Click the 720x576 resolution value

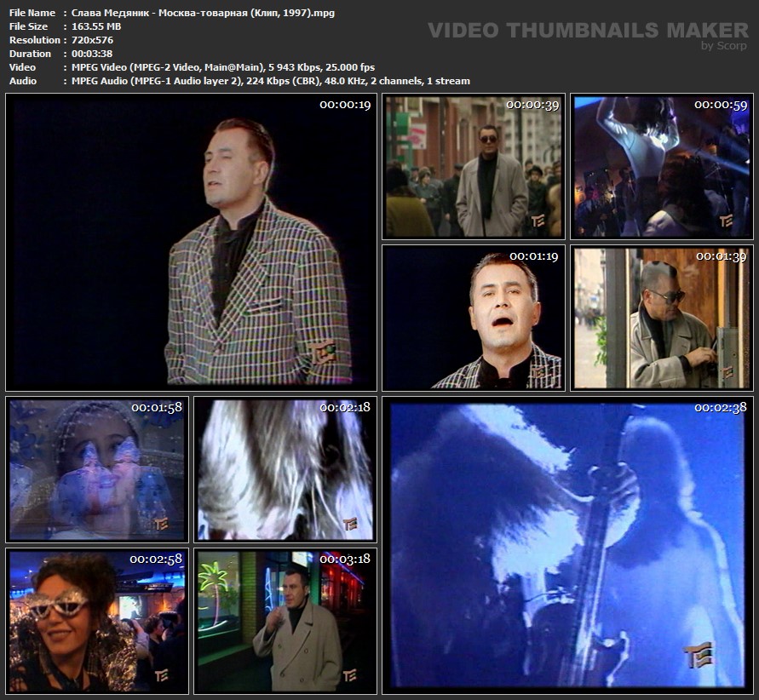(92, 40)
